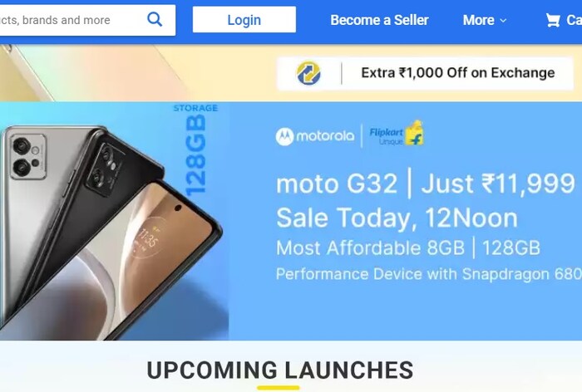The width and height of the screenshot is (582, 392).
Task: Click the moto G32 phone image
Action: coord(110,230)
